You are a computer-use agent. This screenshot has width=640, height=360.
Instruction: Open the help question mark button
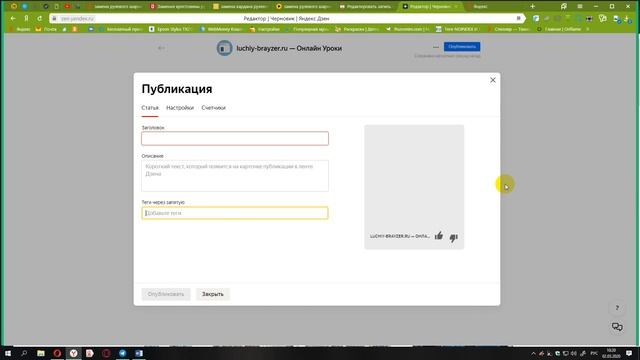pos(617,308)
